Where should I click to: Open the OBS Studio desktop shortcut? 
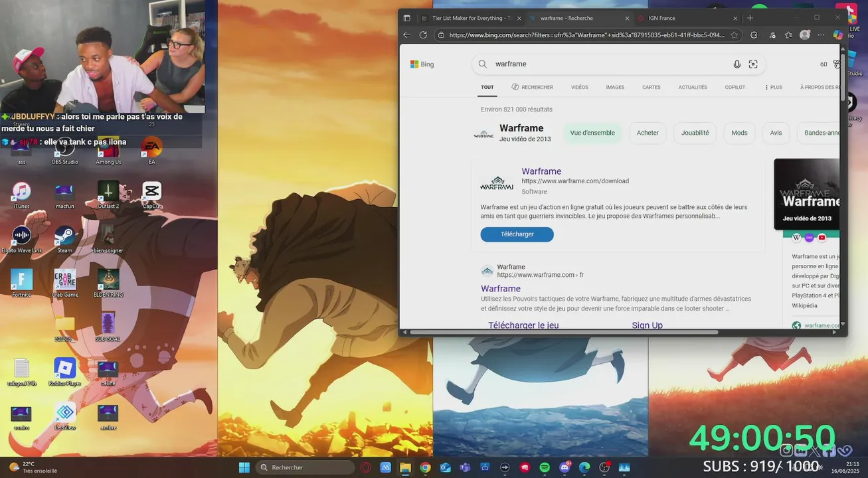[65, 150]
